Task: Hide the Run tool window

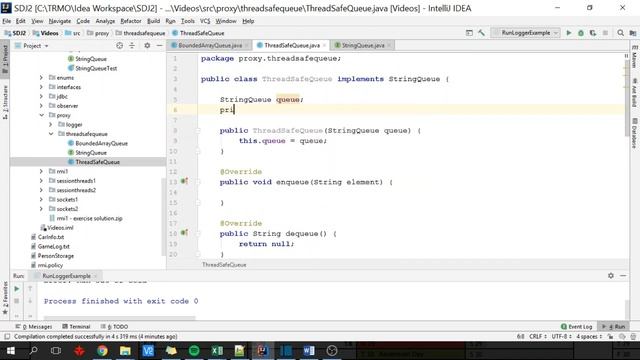Action: pos(623,276)
